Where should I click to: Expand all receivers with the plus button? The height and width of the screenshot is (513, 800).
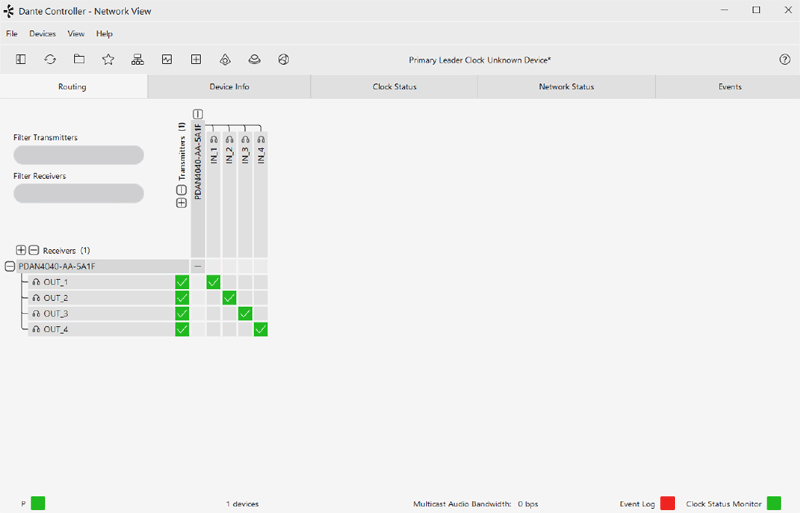(21, 250)
